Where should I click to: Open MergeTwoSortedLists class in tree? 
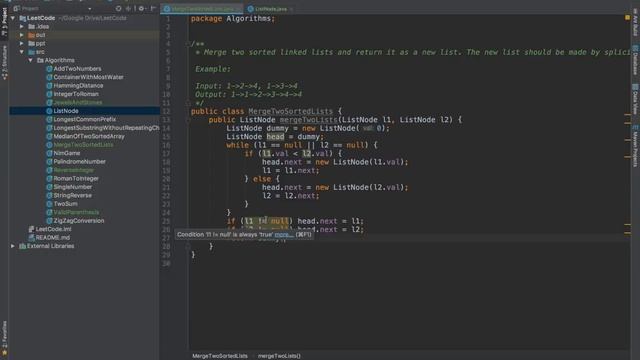point(83,145)
